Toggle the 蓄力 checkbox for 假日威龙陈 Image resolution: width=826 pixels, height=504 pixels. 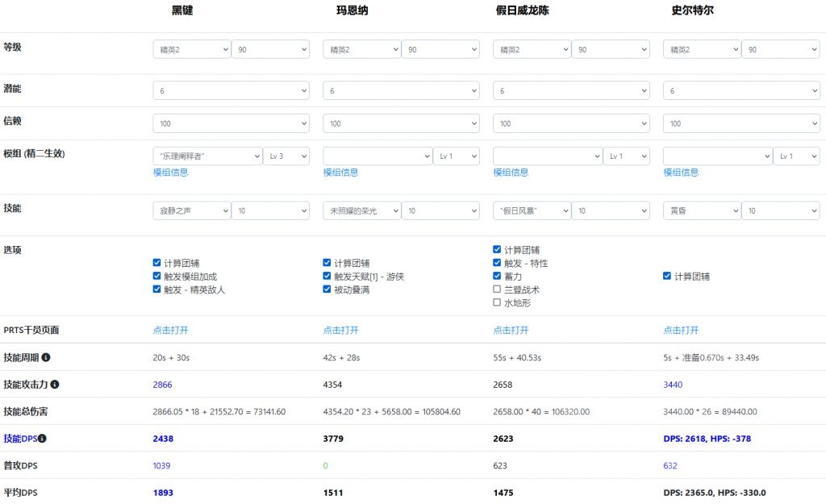click(x=497, y=276)
